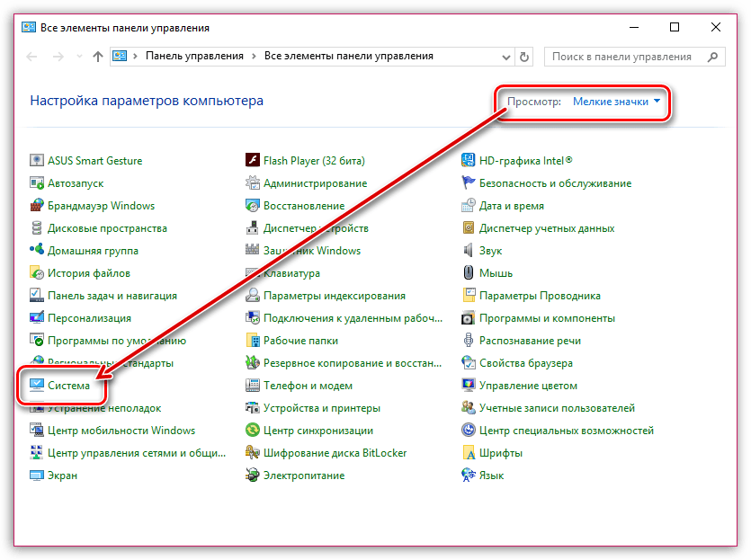
Task: Click the Шрифты fonts icon
Action: [x=469, y=453]
